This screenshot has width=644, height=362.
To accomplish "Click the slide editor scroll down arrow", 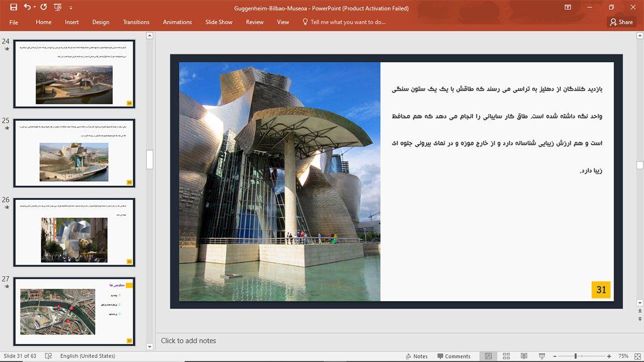I will coord(640,303).
